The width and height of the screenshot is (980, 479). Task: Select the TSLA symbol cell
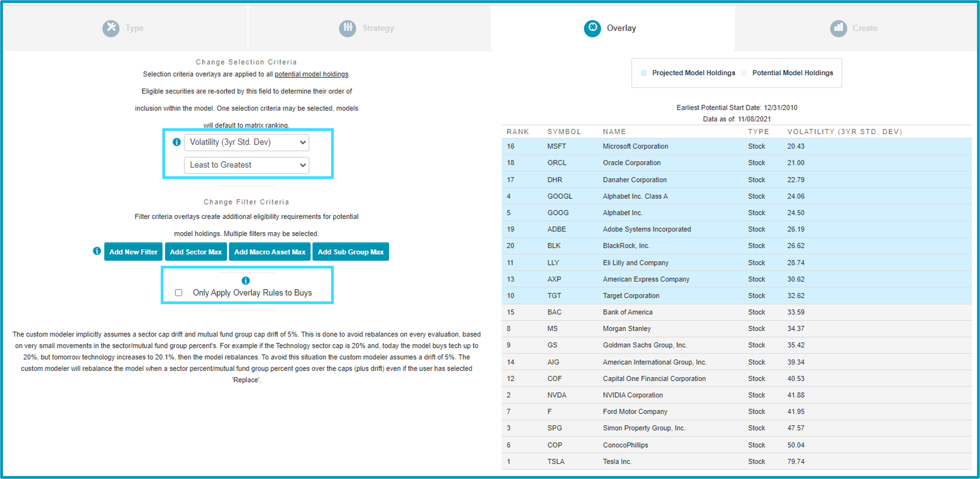[555, 462]
